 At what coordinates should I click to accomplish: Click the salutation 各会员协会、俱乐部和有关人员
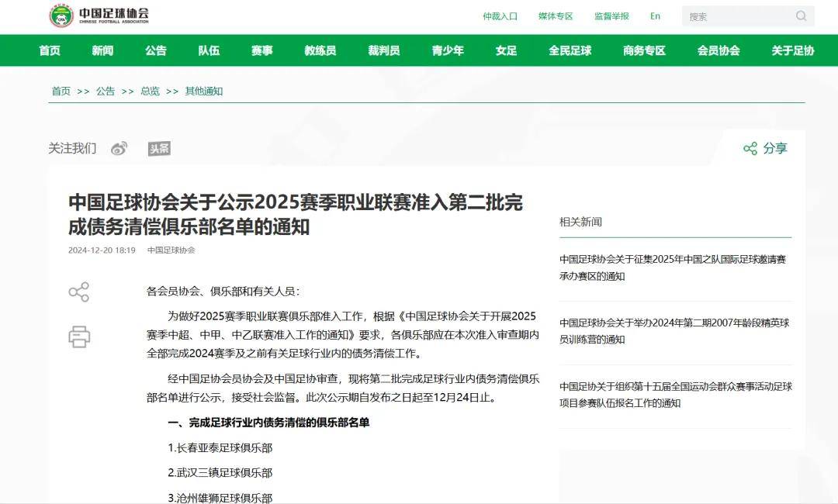[223, 292]
